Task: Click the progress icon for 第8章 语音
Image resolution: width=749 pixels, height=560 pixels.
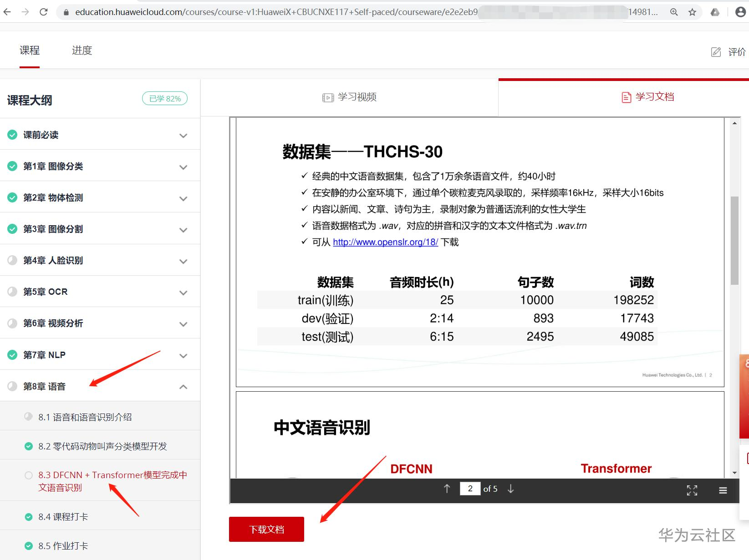Action: click(12, 386)
